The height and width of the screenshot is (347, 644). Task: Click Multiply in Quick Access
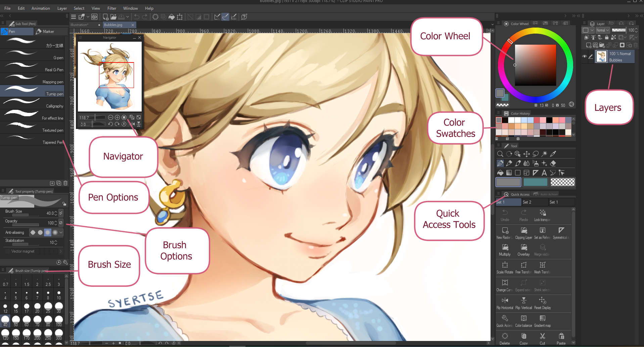(505, 250)
